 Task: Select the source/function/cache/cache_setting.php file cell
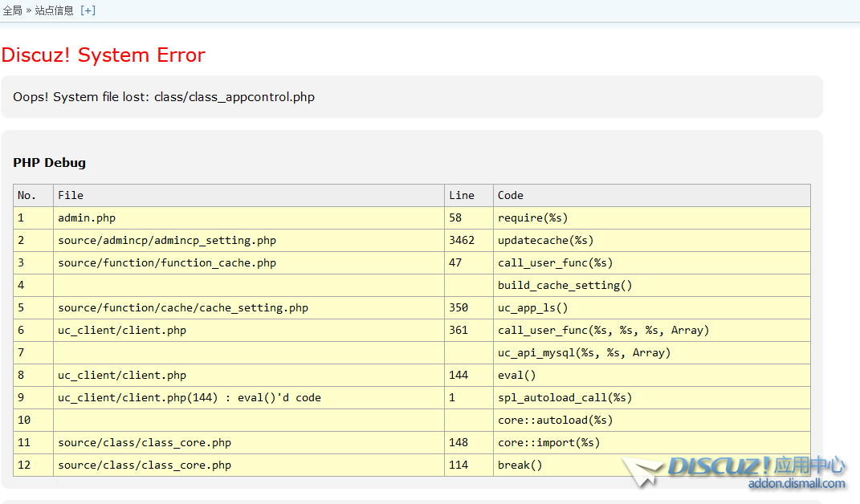click(249, 307)
